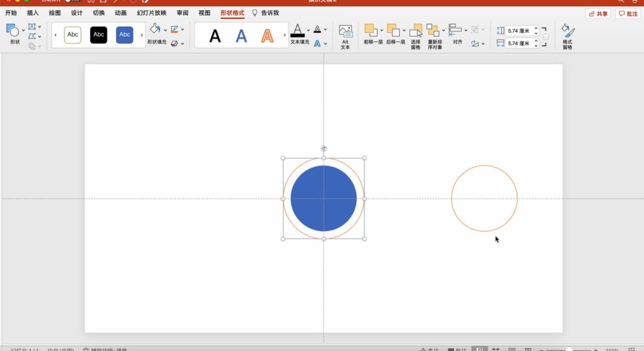Screen dimensions: 644x351
Task: Open the 幻灯片放映 tab
Action: [x=151, y=13]
